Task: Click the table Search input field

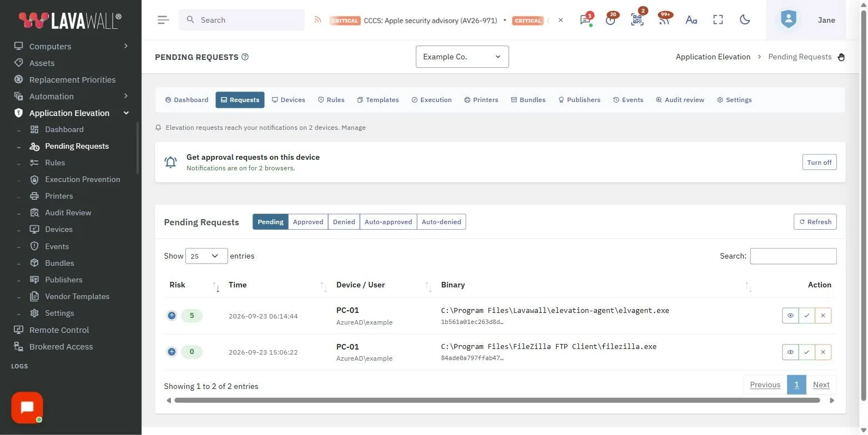Action: [x=793, y=256]
